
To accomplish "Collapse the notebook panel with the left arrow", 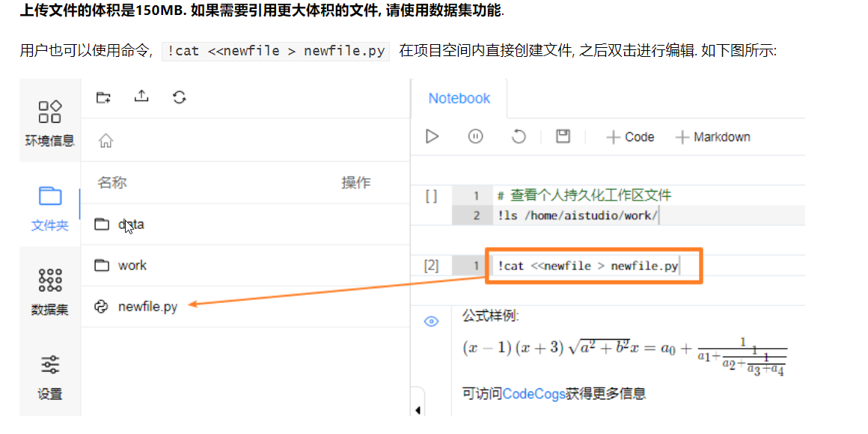I will click(x=418, y=410).
